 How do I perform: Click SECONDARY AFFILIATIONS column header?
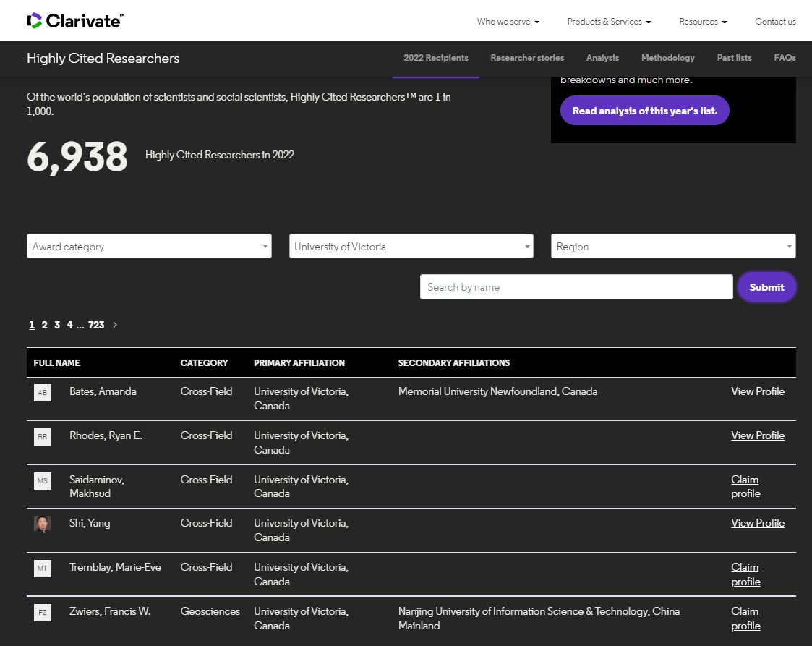tap(454, 362)
